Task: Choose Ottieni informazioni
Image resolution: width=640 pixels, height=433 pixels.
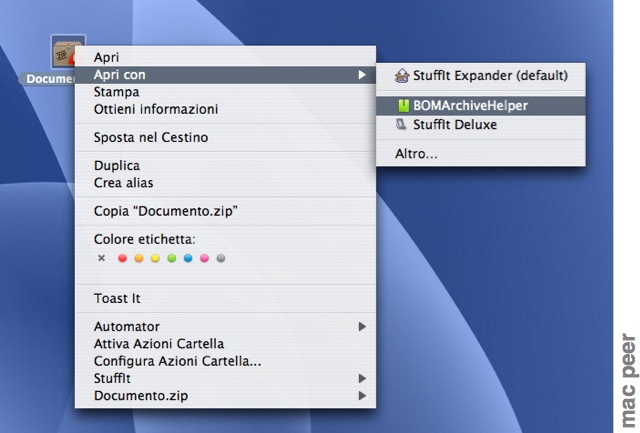Action: point(225,109)
